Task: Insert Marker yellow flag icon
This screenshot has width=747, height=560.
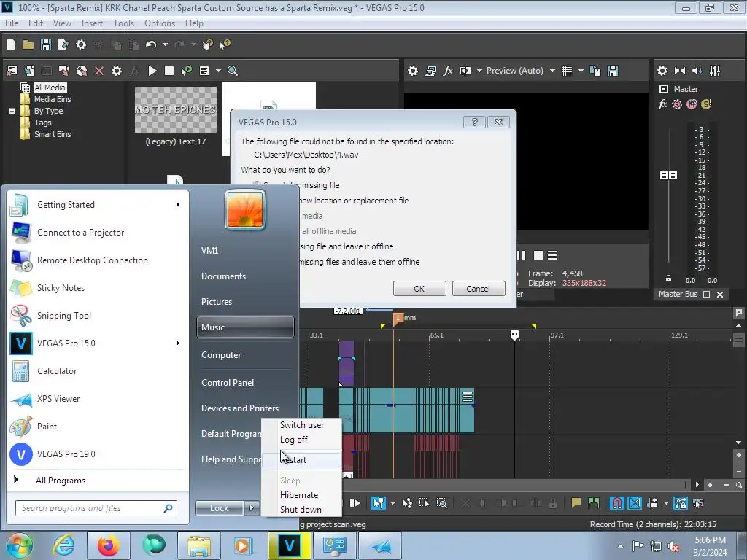Action: (x=576, y=503)
